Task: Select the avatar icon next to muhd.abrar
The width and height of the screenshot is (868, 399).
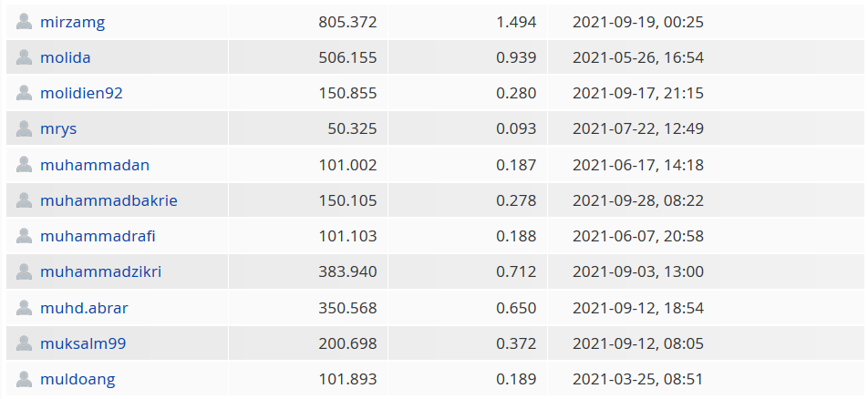Action: coord(24,308)
